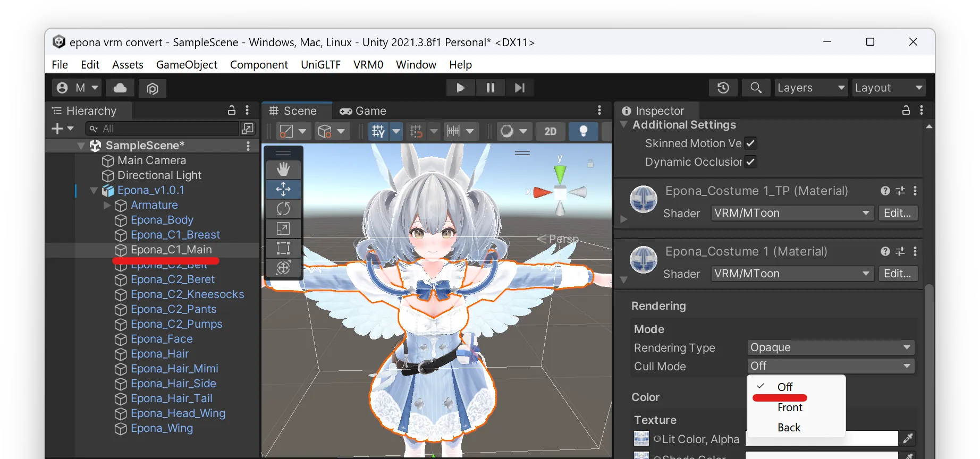
Task: Open the VRM0 menu
Action: pyautogui.click(x=368, y=65)
